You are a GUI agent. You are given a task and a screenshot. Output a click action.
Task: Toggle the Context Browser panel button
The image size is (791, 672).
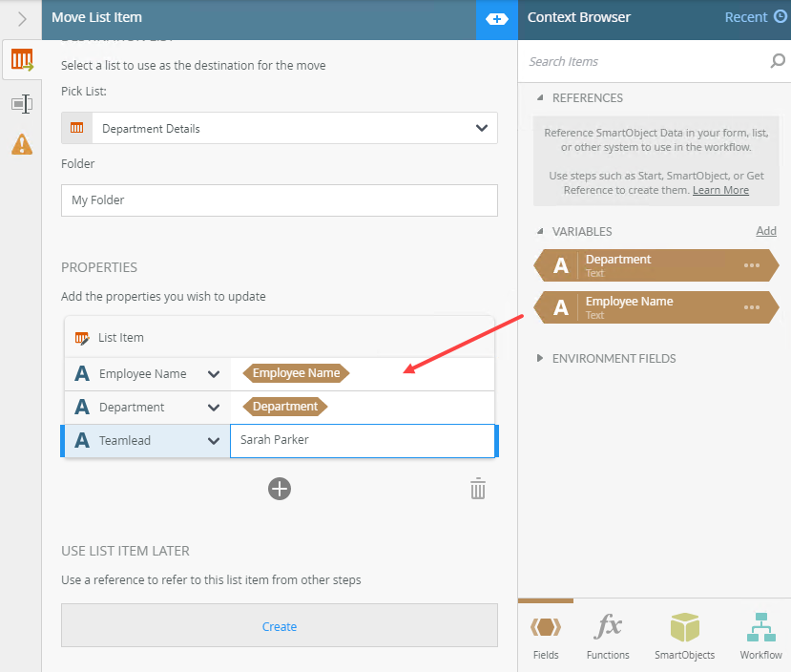497,19
